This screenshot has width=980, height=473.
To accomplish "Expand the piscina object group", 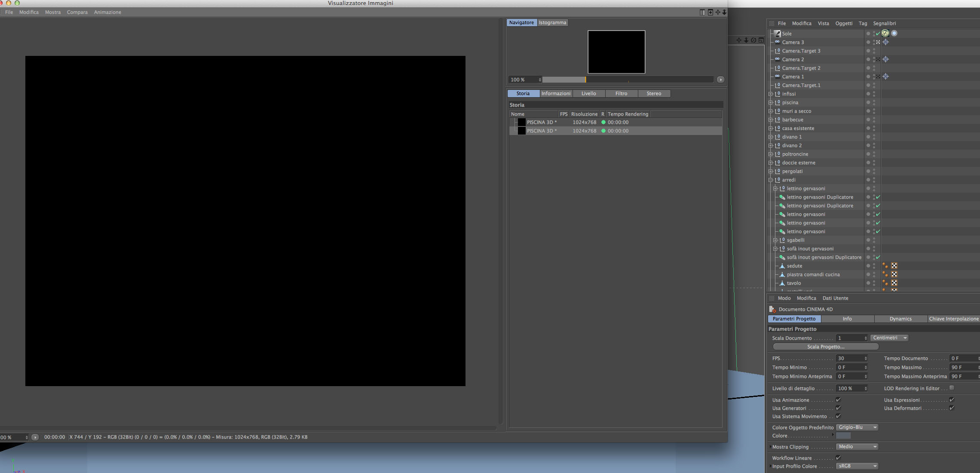I will click(771, 102).
